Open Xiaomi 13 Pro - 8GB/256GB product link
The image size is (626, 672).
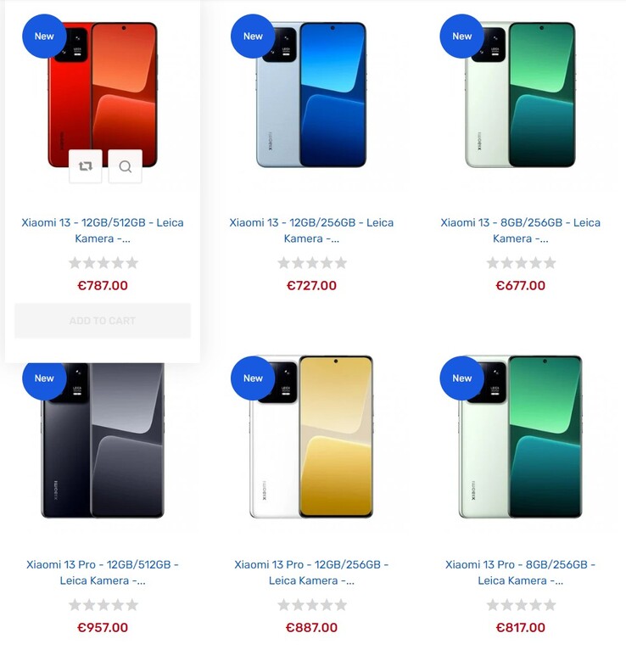click(x=520, y=573)
